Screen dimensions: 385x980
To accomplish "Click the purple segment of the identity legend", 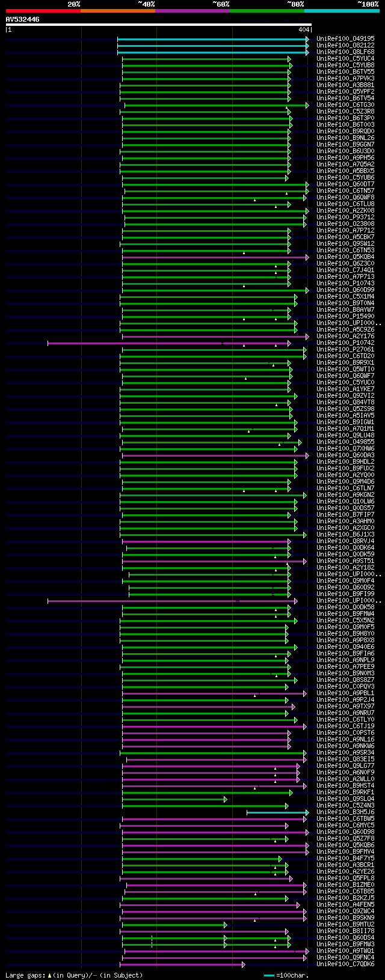I will (x=192, y=11).
